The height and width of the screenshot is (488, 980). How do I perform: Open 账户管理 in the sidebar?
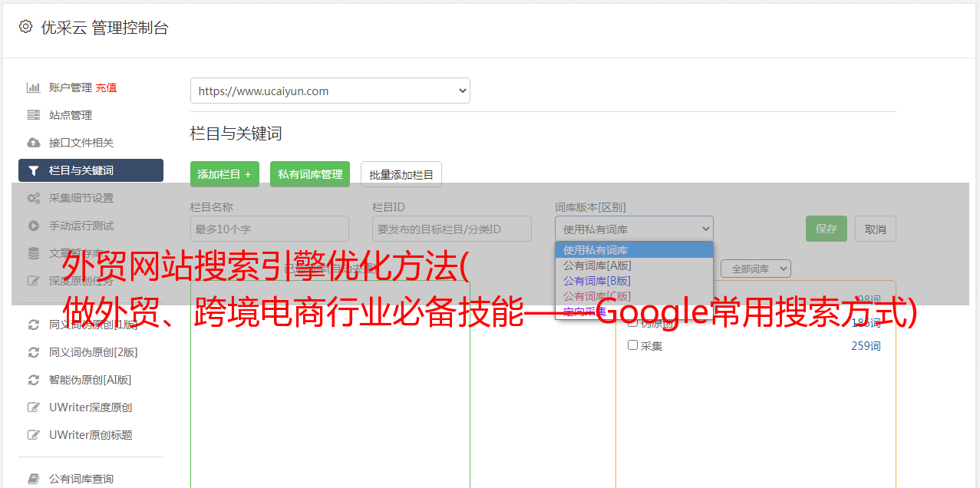point(71,87)
